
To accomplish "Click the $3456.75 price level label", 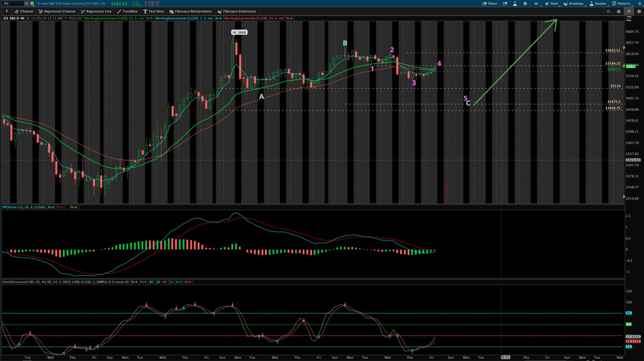I will tap(613, 108).
